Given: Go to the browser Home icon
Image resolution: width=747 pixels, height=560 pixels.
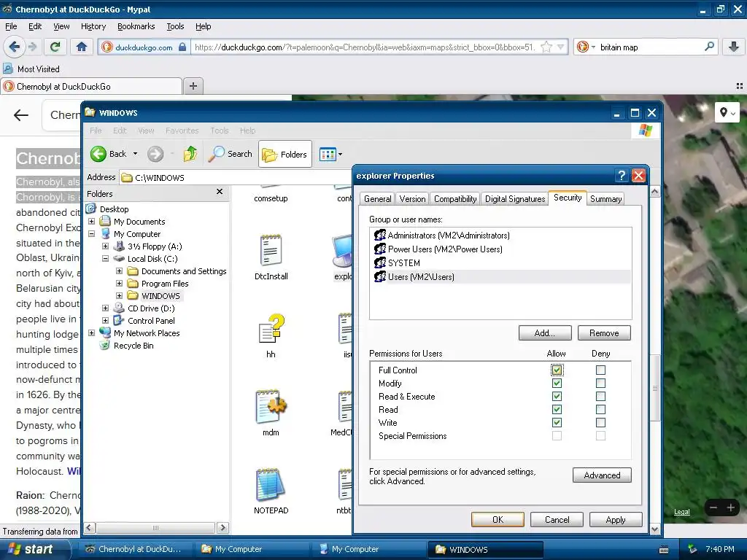Looking at the screenshot, I should pos(82,47).
